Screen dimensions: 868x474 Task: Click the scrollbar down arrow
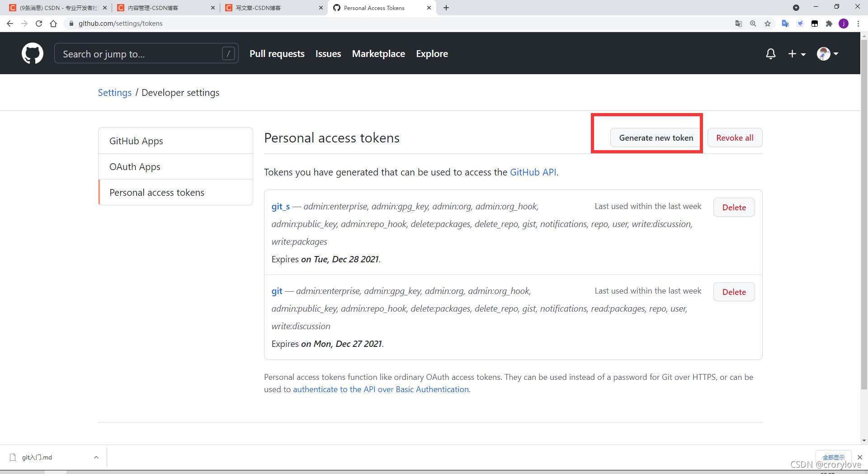(x=864, y=441)
